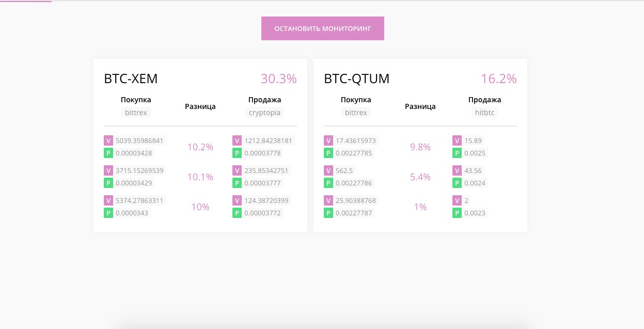Click the hitbtc exchange tag
The image size is (644, 329).
pos(484,113)
